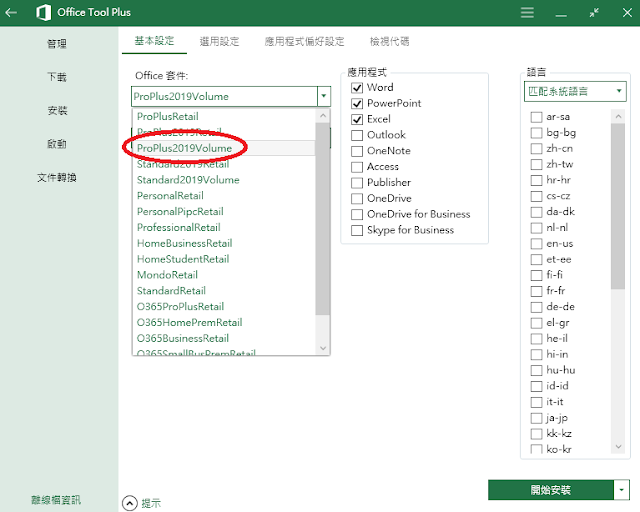The width and height of the screenshot is (640, 512).
Task: Check the de-de language box
Action: pyautogui.click(x=536, y=307)
